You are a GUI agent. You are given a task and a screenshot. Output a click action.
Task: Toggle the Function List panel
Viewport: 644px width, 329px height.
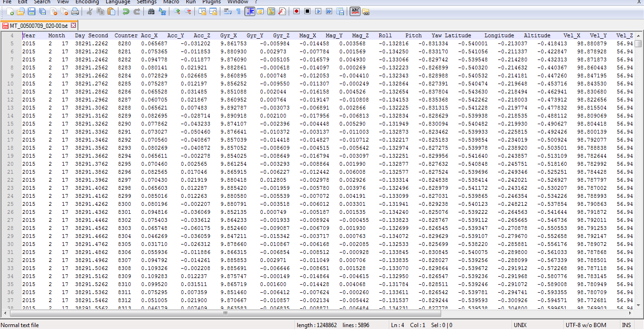(282, 11)
